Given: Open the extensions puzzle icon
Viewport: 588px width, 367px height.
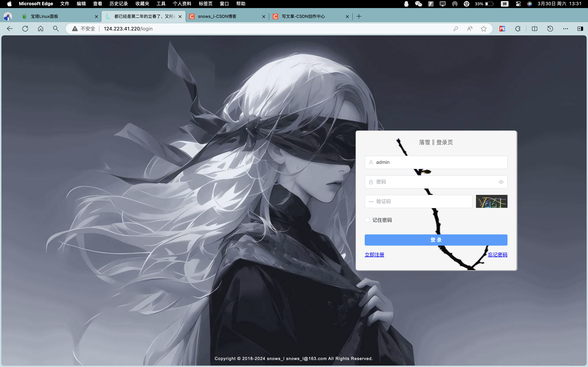Looking at the screenshot, I should [x=518, y=29].
